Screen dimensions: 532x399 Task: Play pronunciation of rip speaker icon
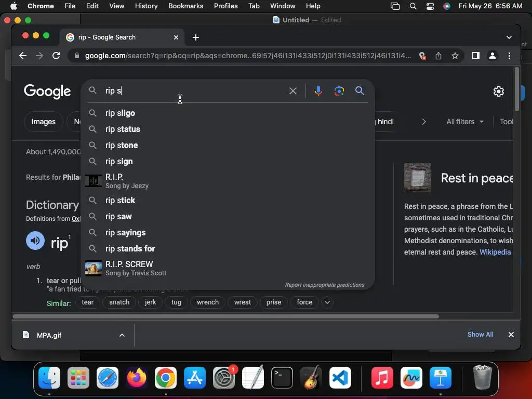coord(35,241)
